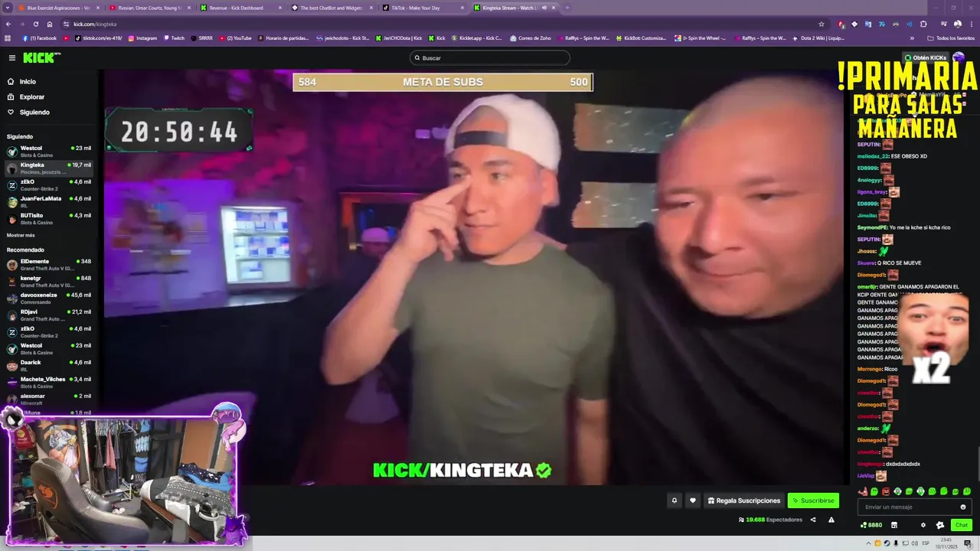This screenshot has width=980, height=551.
Task: Open the user profile avatar menu
Action: pos(959,57)
